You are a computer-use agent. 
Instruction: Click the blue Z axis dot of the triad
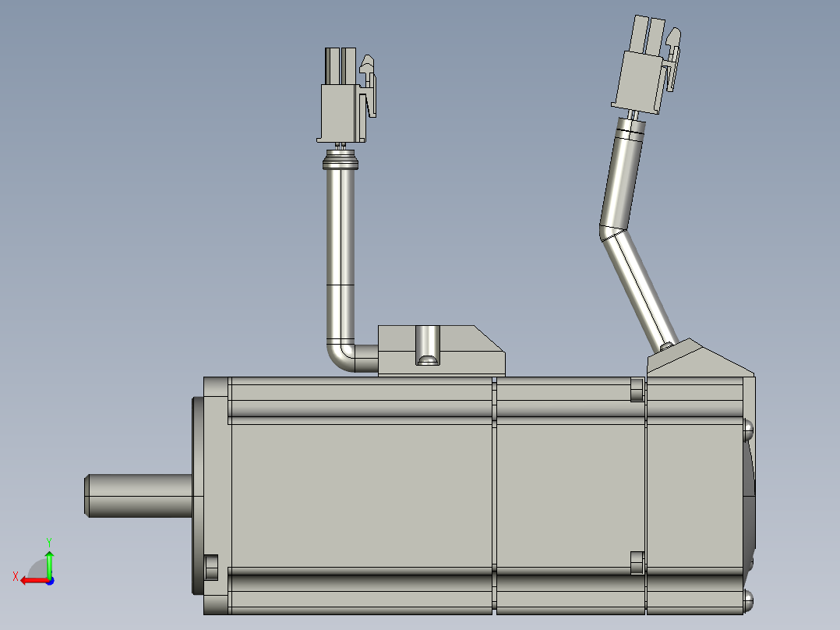coord(50,581)
